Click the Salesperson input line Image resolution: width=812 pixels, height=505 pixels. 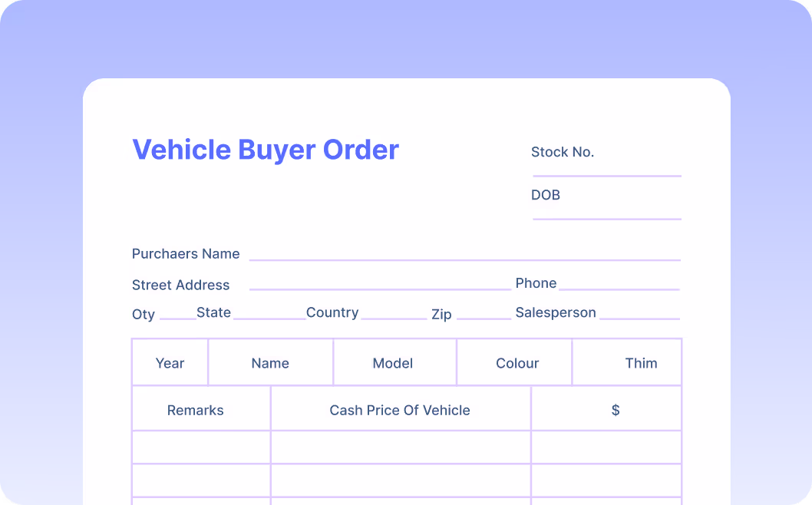pos(639,314)
